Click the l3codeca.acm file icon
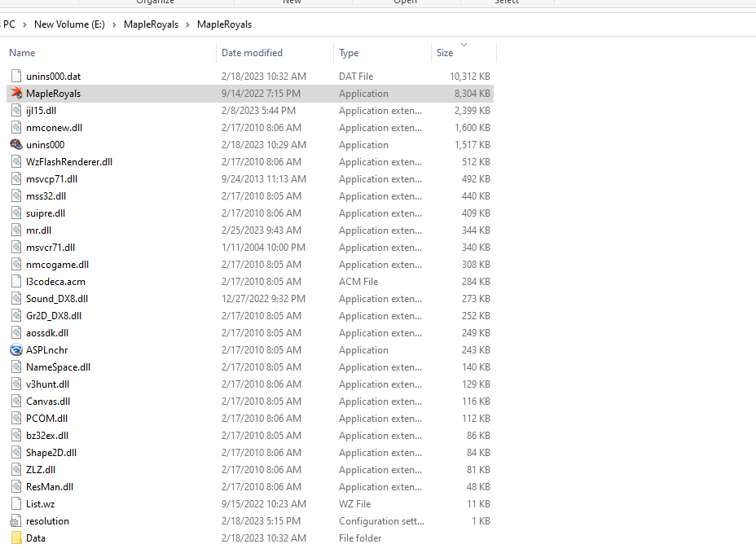 click(x=16, y=282)
